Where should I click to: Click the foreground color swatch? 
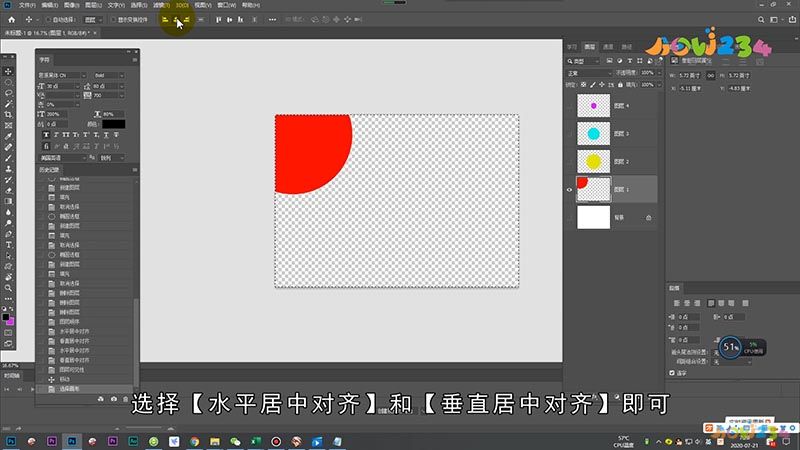pyautogui.click(x=6, y=317)
